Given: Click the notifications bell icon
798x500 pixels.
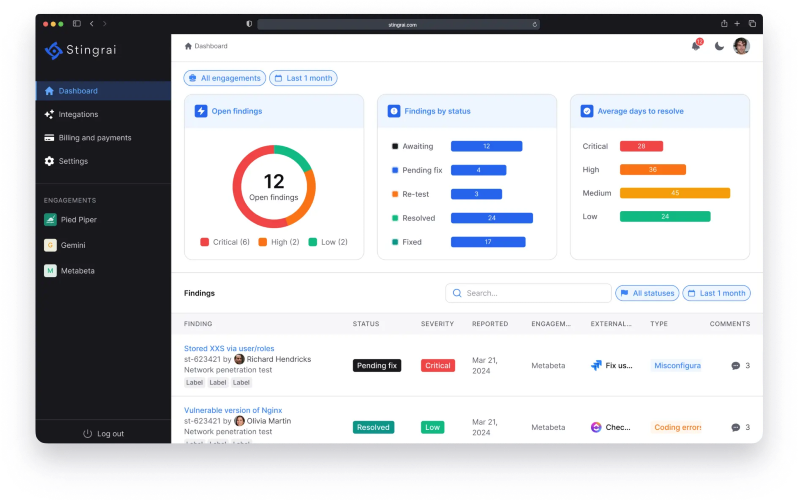Looking at the screenshot, I should [696, 46].
